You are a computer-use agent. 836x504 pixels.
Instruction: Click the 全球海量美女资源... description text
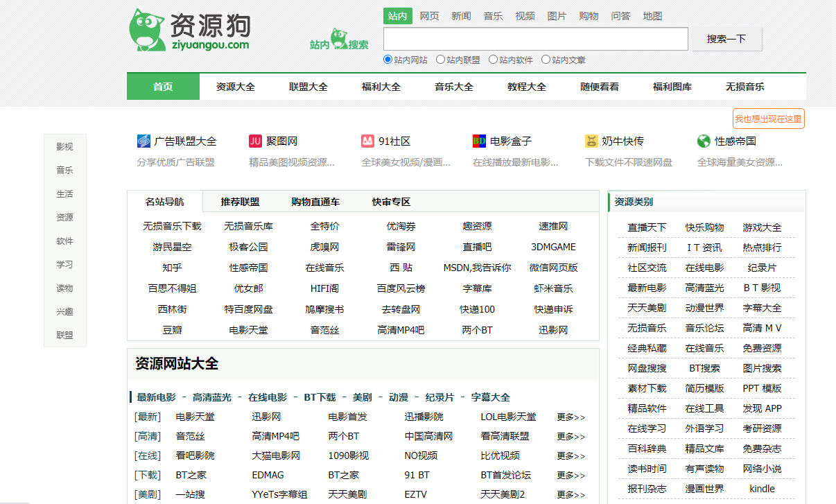click(740, 162)
